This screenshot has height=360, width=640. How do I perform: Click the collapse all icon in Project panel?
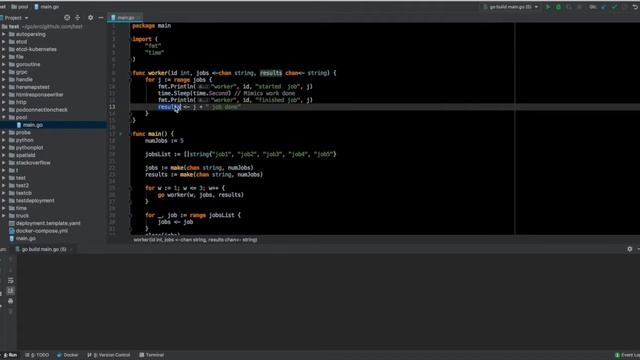click(78, 18)
